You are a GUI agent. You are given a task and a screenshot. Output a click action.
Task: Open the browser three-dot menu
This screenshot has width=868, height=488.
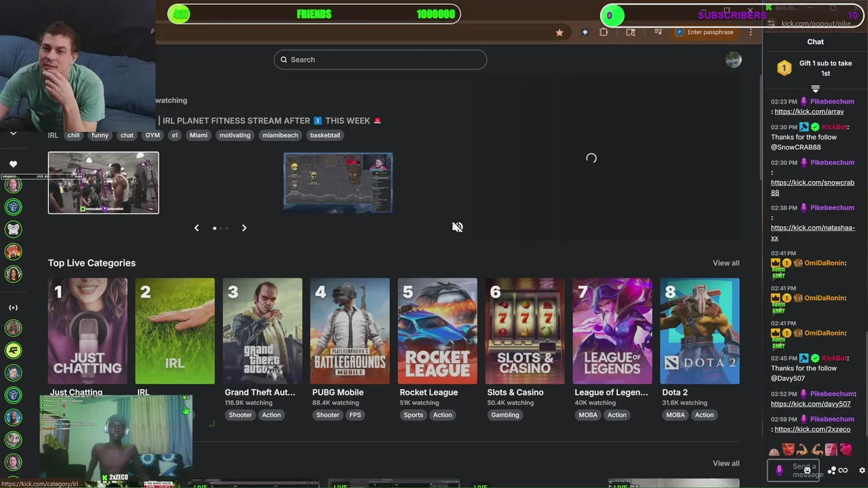(751, 32)
